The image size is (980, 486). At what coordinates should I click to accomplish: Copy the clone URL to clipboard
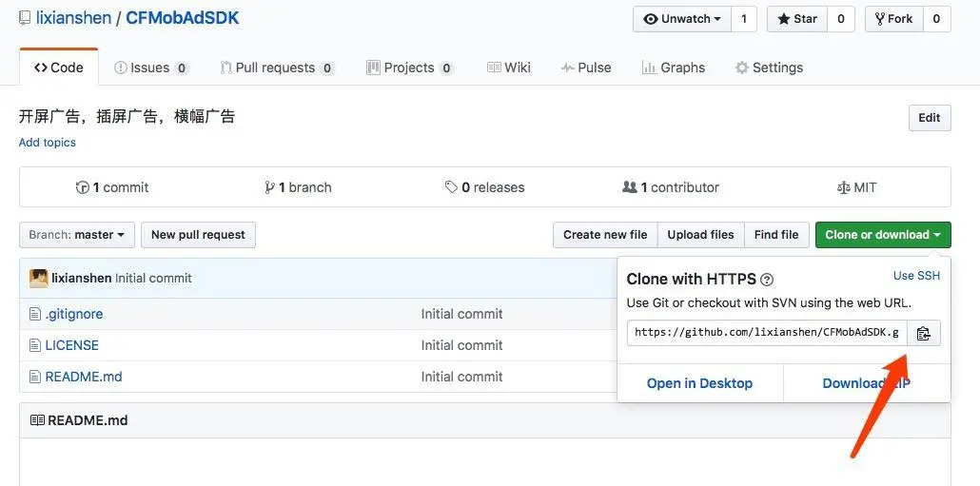tap(923, 333)
